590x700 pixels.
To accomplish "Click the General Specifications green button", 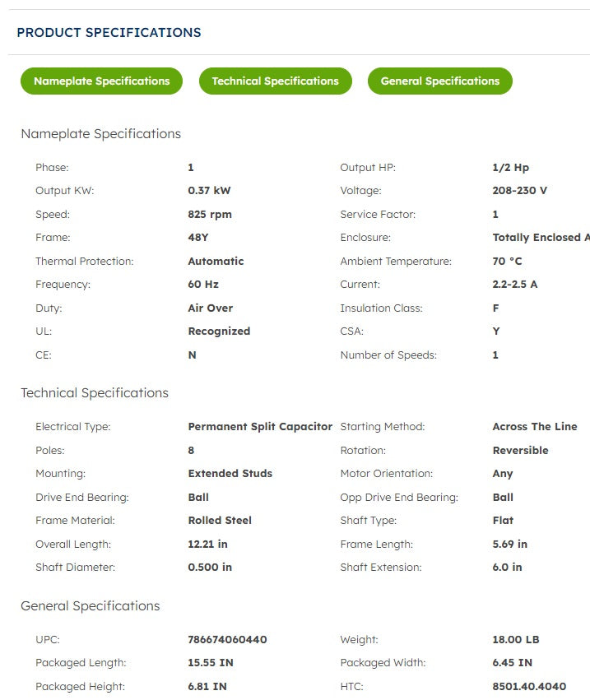I will coord(440,81).
